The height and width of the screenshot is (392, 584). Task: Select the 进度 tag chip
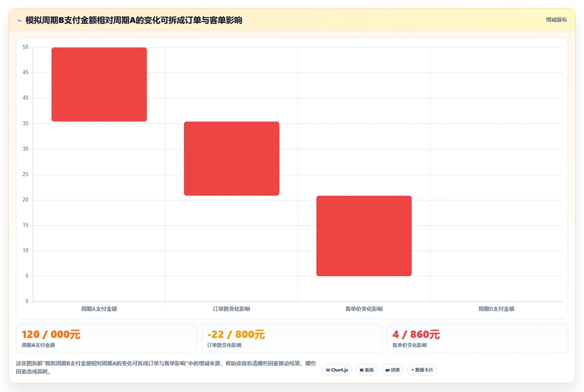pos(392,370)
